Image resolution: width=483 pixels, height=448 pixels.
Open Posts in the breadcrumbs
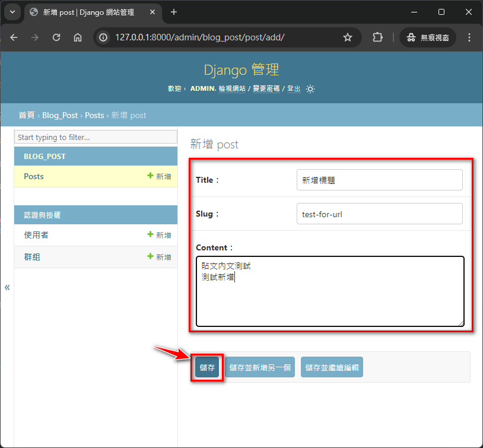[94, 115]
